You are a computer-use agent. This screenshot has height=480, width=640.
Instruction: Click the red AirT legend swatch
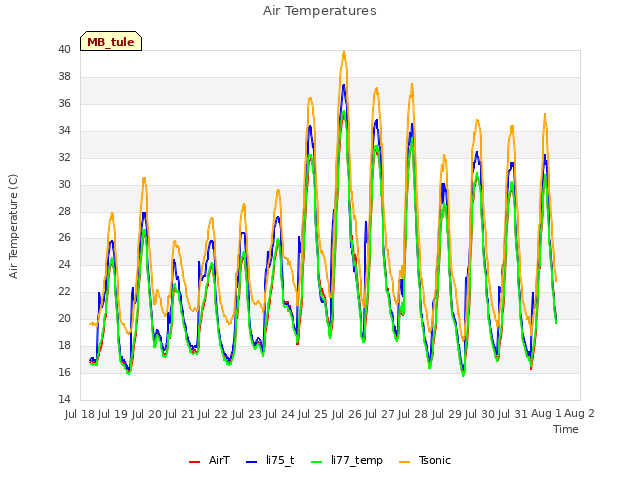195,461
